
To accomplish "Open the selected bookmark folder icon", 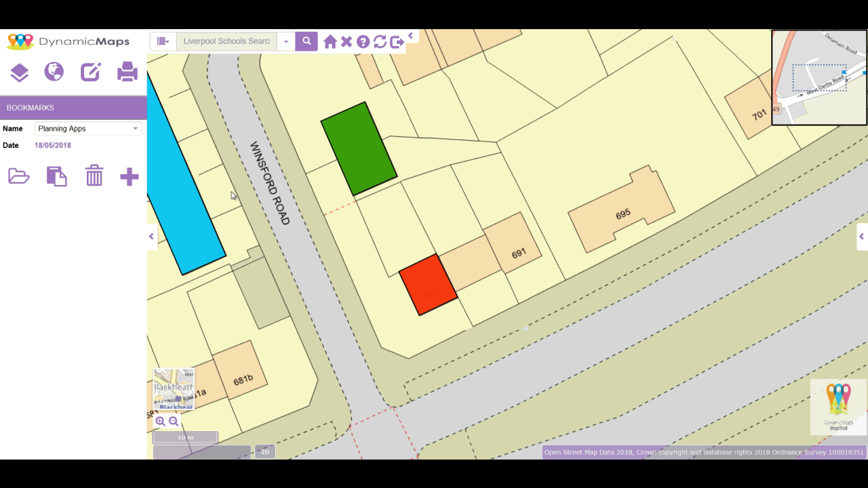I will point(19,176).
